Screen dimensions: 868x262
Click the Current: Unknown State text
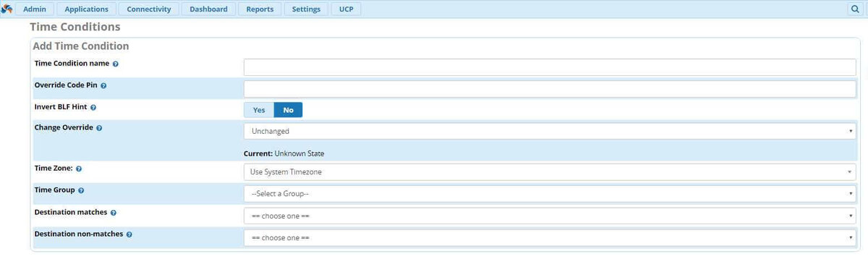(x=284, y=153)
